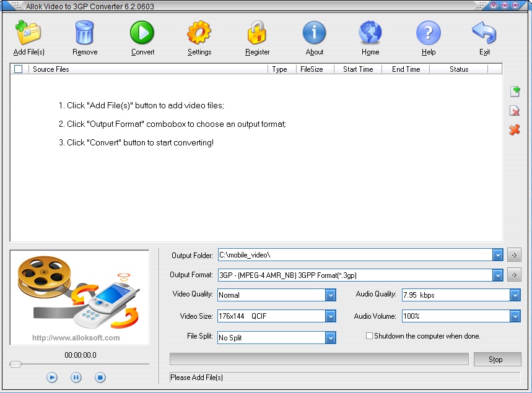The image size is (532, 393).
Task: Click the conversion progress bar
Action: [x=319, y=359]
